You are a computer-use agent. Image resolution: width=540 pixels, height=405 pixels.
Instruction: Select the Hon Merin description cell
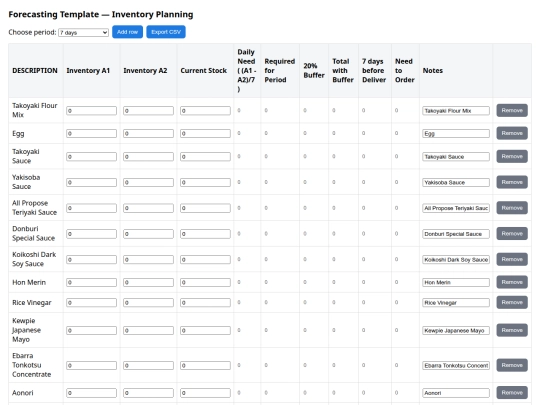coord(36,282)
